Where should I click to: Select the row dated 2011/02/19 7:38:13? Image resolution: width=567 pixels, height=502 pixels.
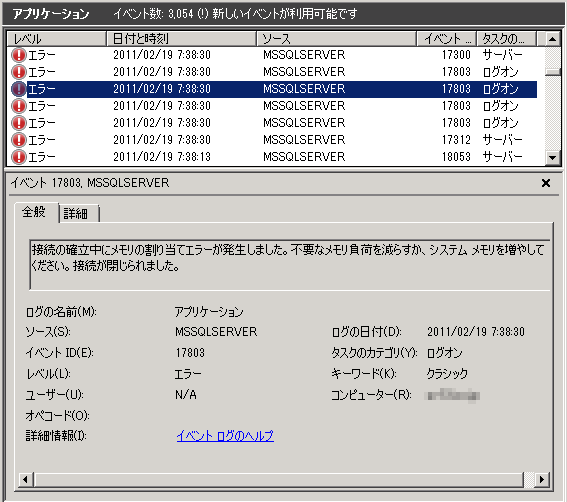[x=275, y=157]
